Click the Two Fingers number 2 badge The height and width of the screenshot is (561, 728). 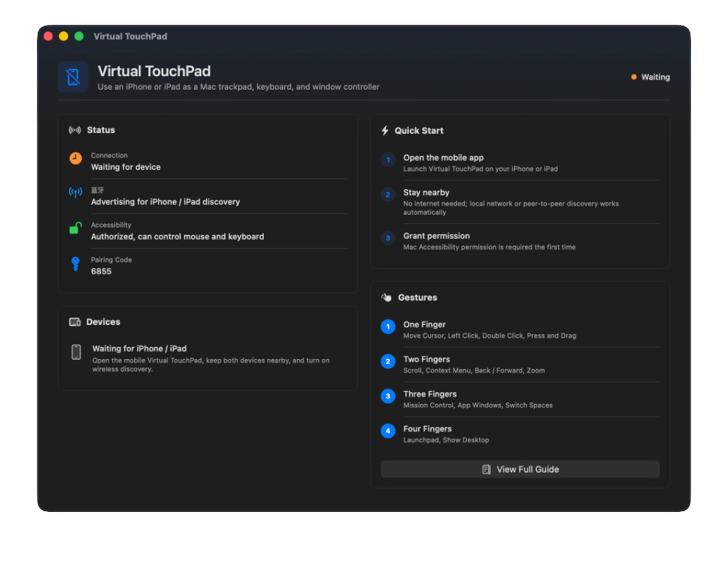(x=387, y=361)
